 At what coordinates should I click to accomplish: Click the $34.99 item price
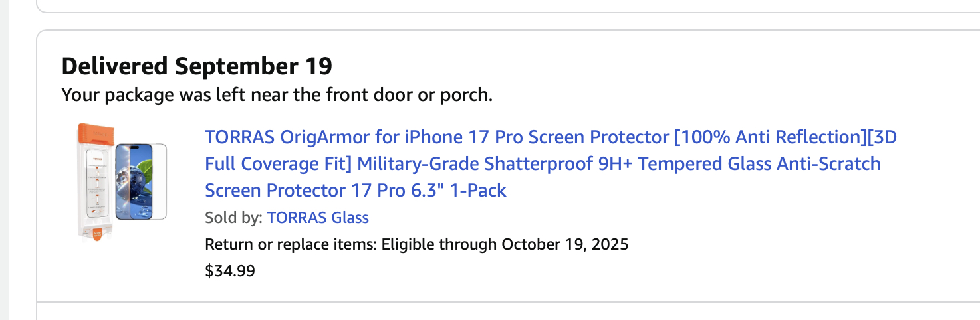point(230,271)
